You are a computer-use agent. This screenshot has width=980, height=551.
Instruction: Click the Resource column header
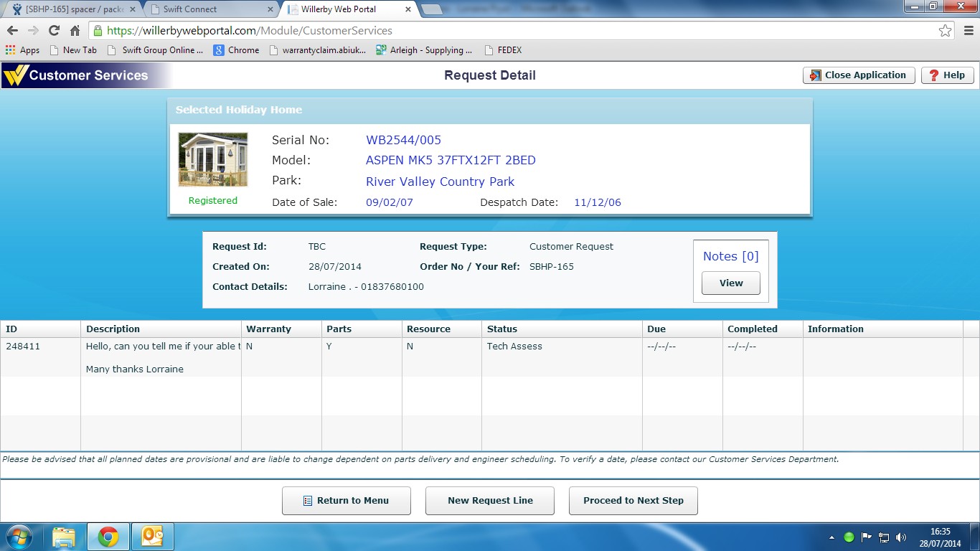pos(442,329)
